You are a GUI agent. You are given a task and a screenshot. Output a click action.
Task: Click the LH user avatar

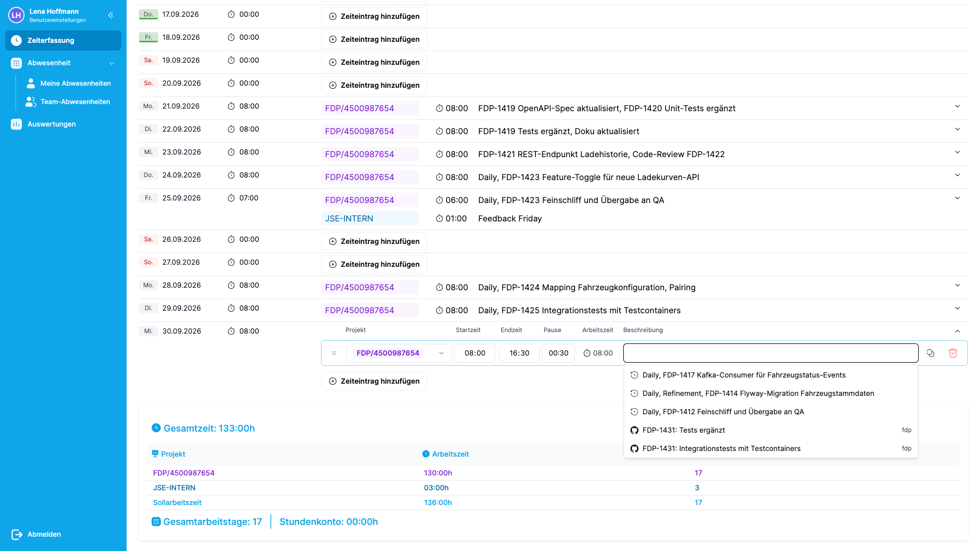click(16, 15)
